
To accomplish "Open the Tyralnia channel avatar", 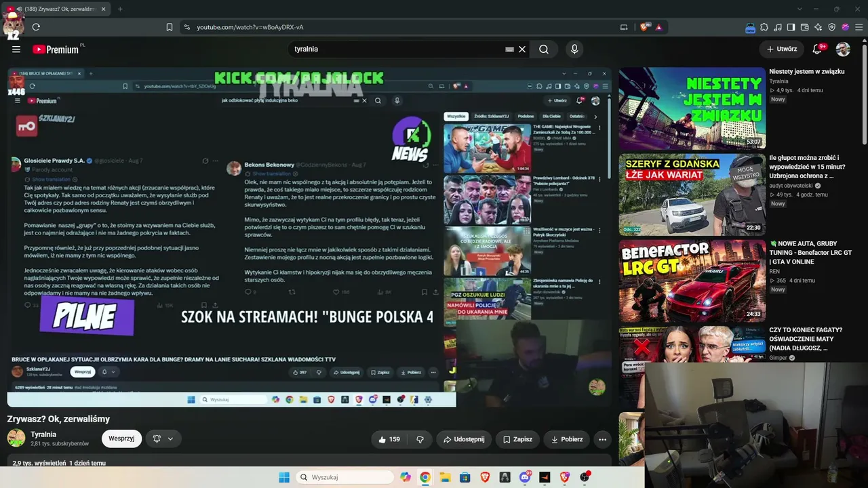I will (16, 438).
